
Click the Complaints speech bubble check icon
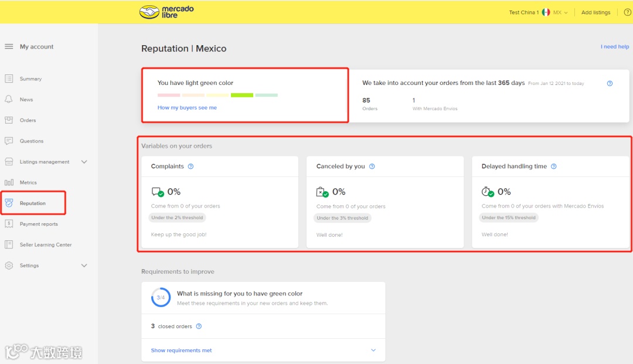click(x=158, y=192)
